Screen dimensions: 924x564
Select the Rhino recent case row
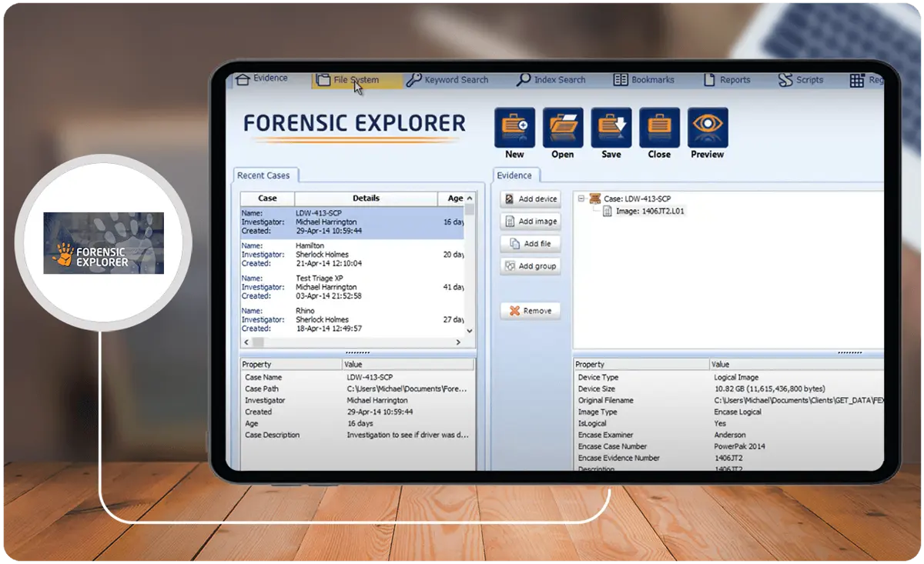pos(353,319)
